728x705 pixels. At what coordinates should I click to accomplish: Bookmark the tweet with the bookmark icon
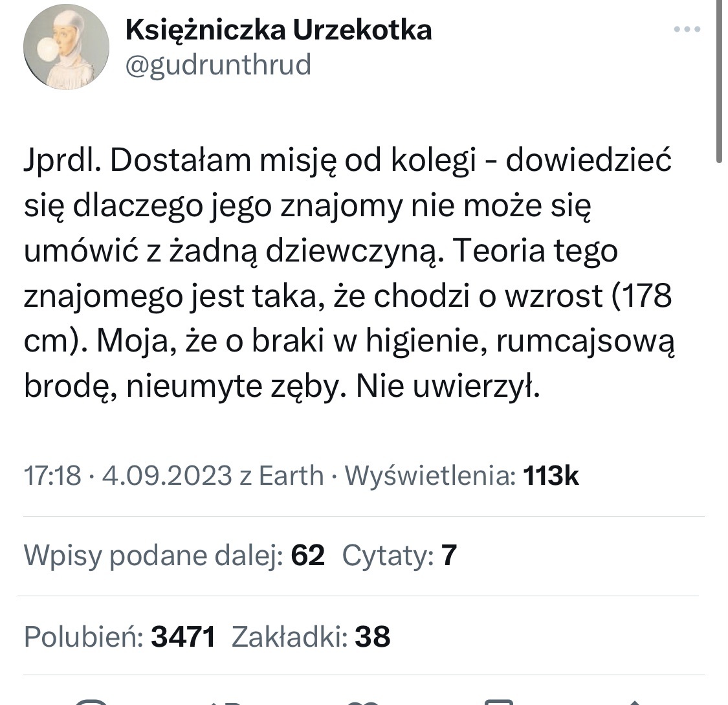(x=498, y=700)
